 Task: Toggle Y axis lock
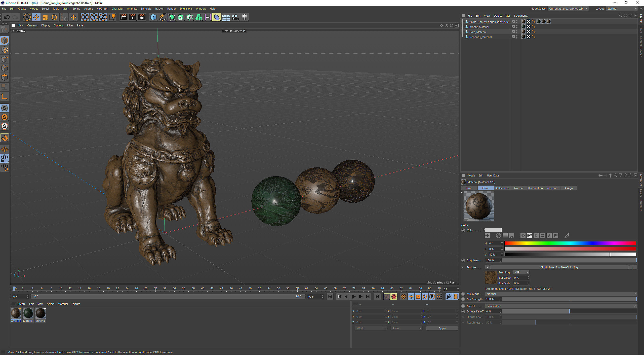pyautogui.click(x=94, y=17)
